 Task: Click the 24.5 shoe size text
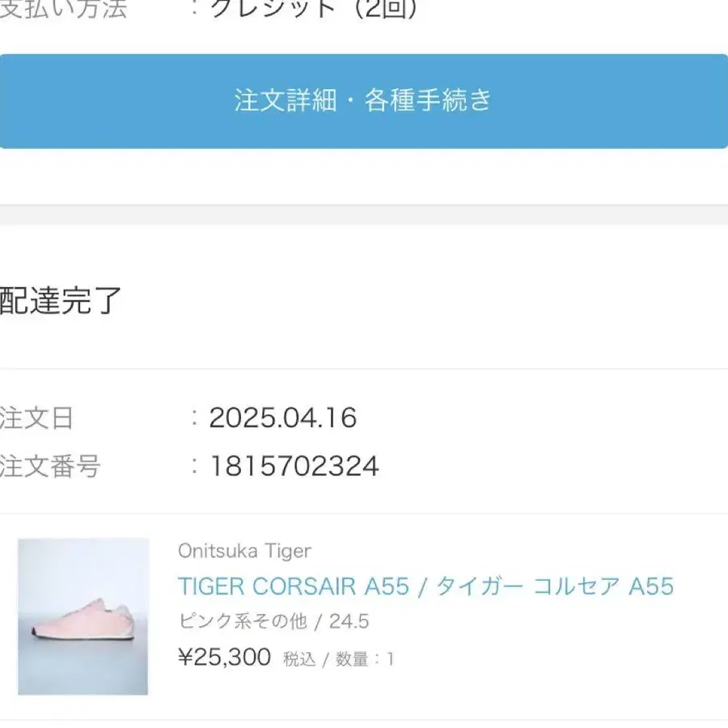349,621
